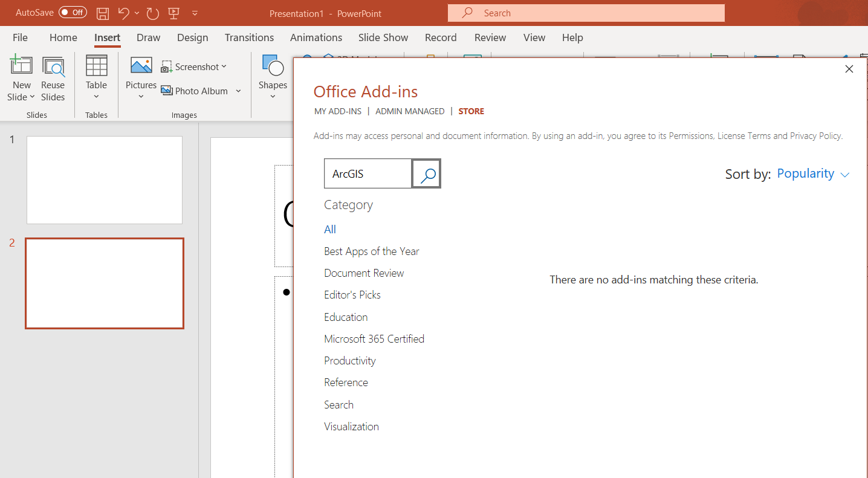
Task: Open the Sort by Popularity dropdown
Action: point(813,174)
